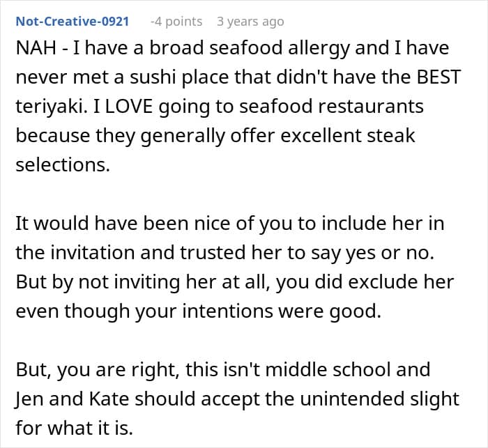Screen dimensions: 488x448
Task: Click the word "selections." ending first paragraph
Action: [58, 164]
